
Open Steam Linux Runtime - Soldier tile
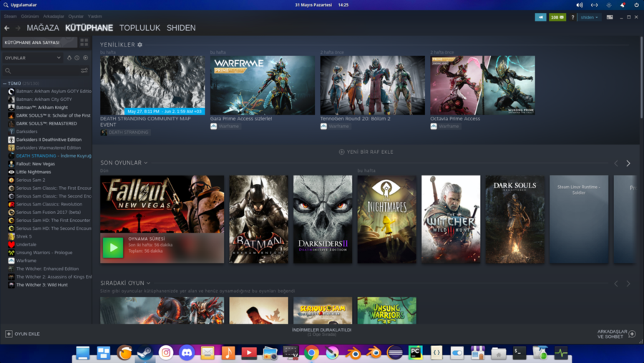(x=579, y=219)
